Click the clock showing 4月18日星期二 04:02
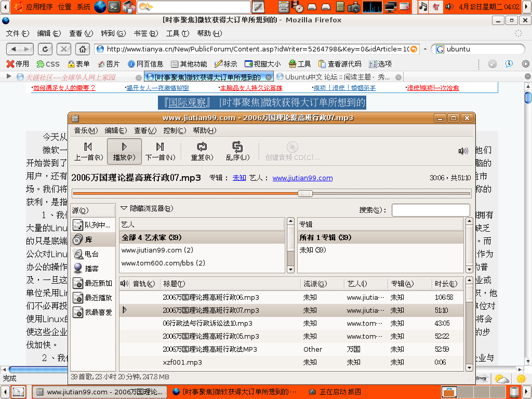This screenshot has height=399, width=532. coord(489,7)
